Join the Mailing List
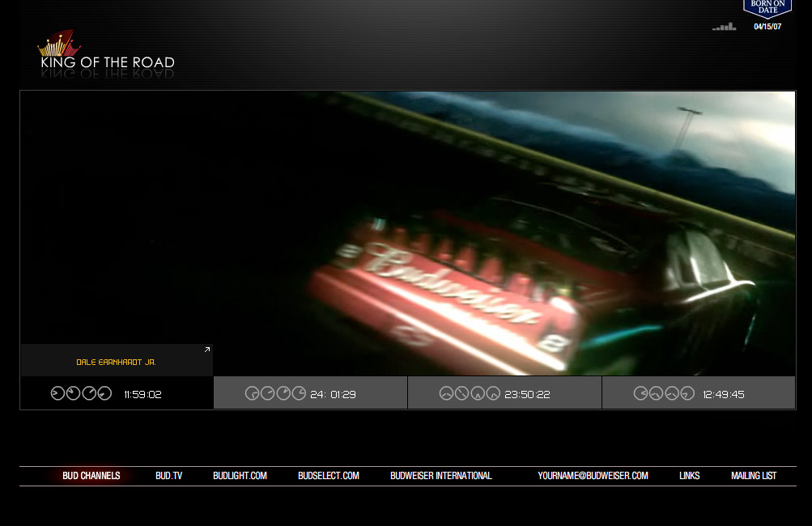Viewport: 812px width, 526px height. tap(753, 476)
